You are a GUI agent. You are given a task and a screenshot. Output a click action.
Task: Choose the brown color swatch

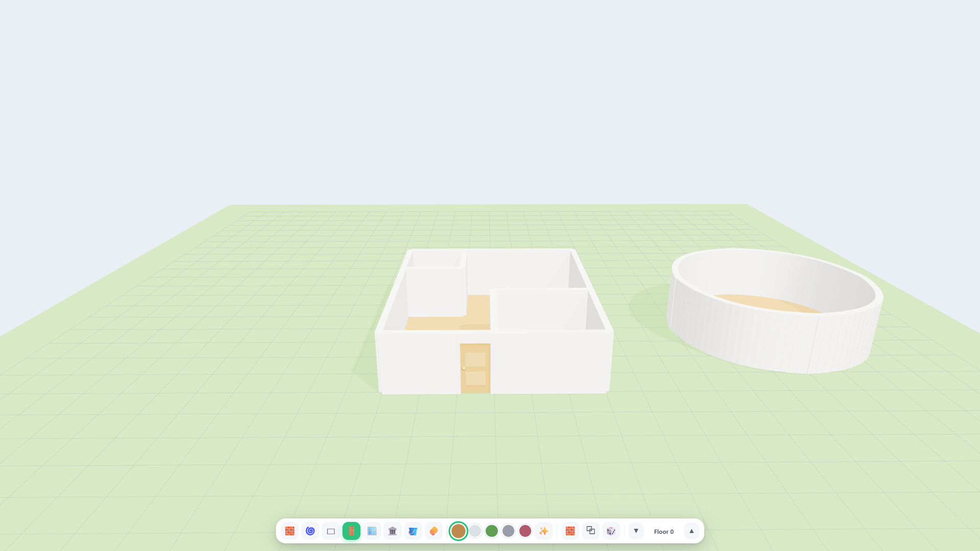pos(458,531)
